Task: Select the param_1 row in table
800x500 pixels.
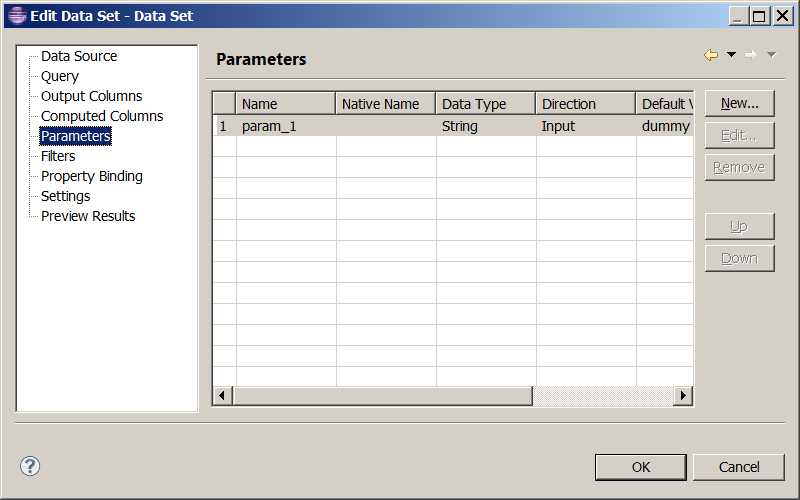Action: click(x=453, y=126)
